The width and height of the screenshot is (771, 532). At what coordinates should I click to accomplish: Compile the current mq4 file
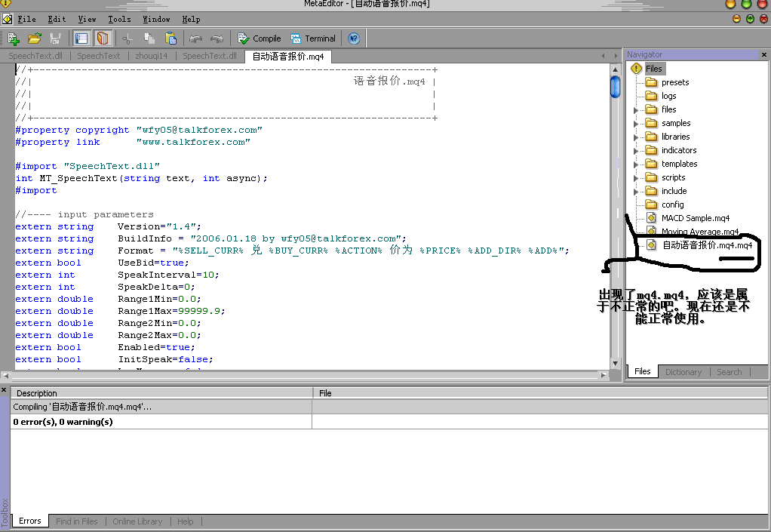point(259,38)
